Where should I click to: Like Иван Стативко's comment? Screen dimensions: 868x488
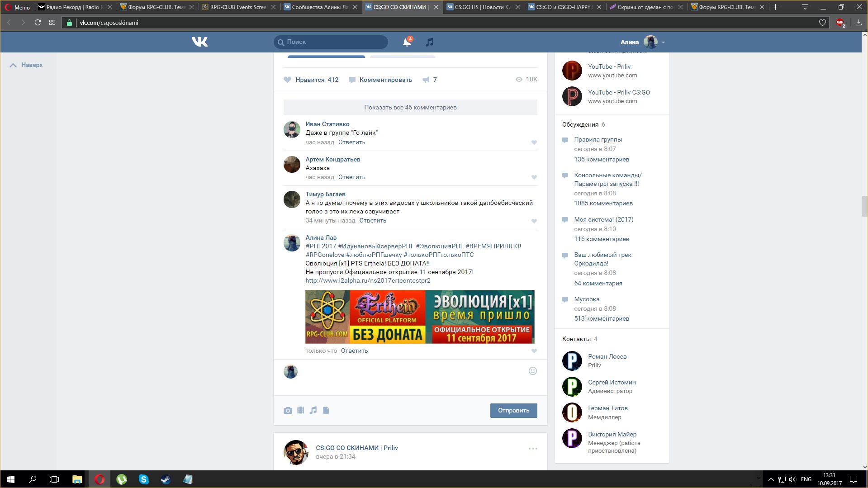534,142
